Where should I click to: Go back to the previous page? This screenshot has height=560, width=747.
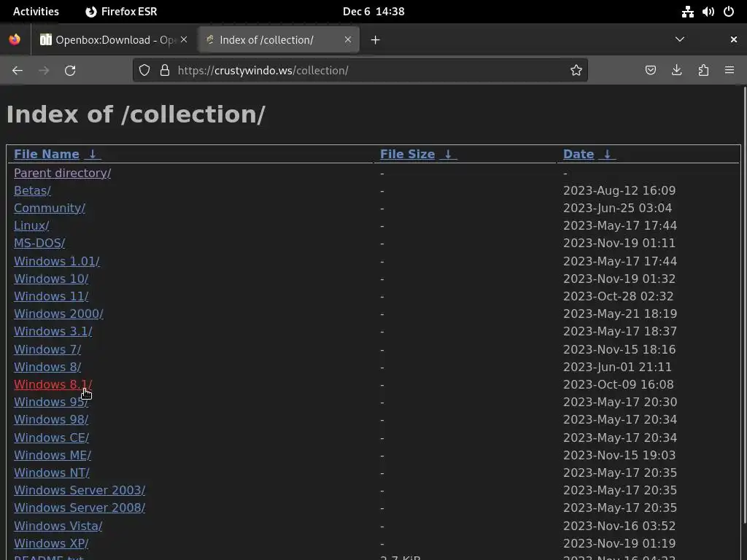(x=18, y=71)
